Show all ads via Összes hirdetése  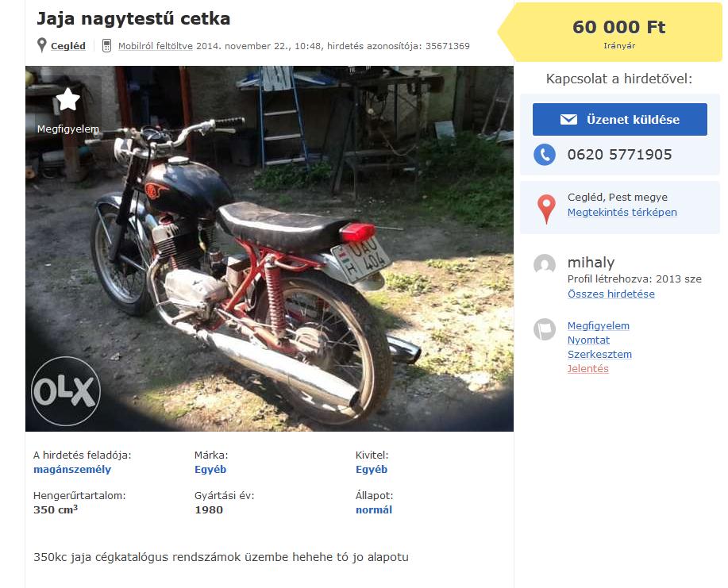[611, 294]
